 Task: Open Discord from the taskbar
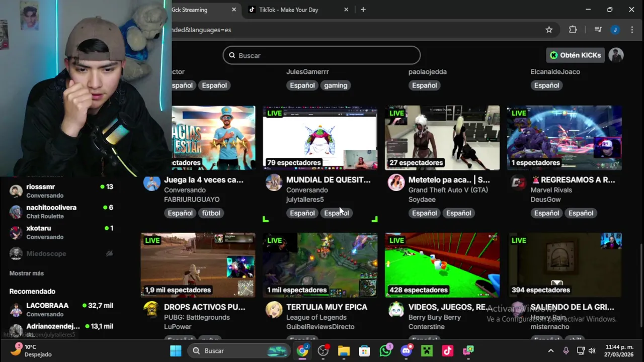406,350
